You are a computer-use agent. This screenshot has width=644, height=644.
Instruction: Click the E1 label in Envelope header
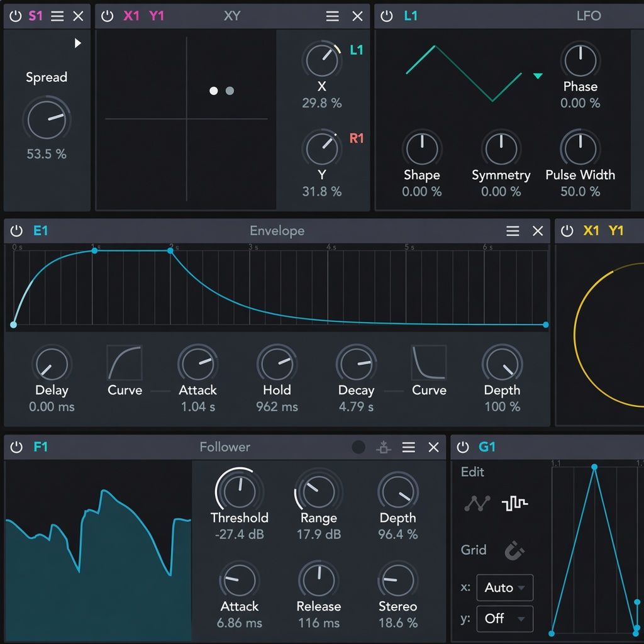(x=41, y=231)
